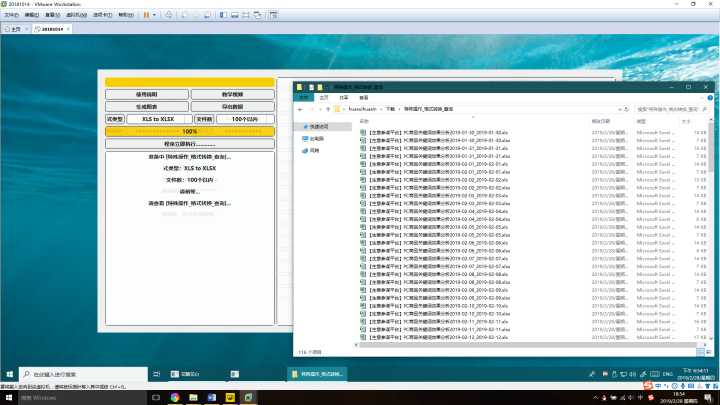The image size is (720, 405).
Task: Open Word from the host taskbar
Action: coord(212,397)
